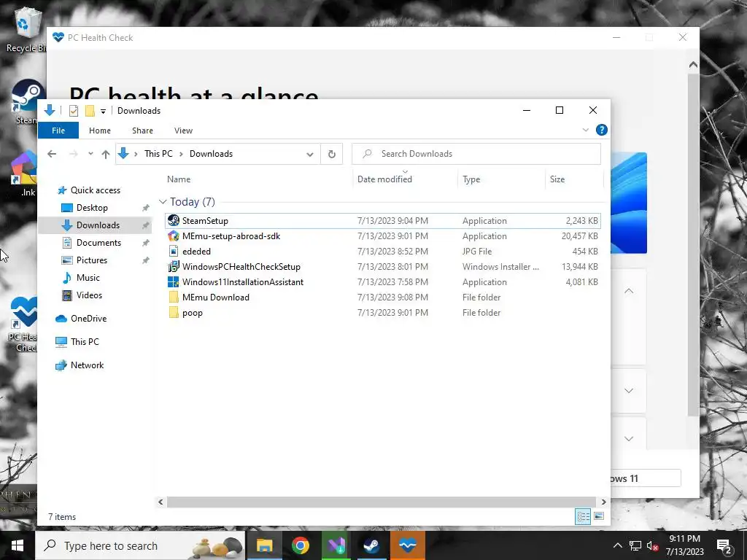This screenshot has height=560, width=747.
Task: Click the muted volume tray icon
Action: pyautogui.click(x=653, y=545)
